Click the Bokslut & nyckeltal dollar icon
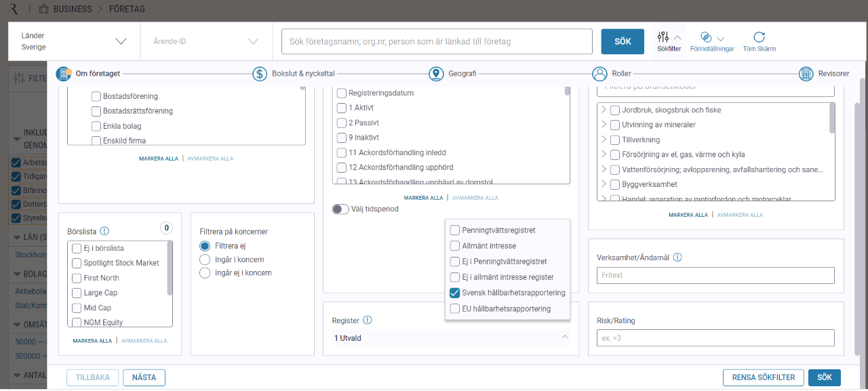 pos(260,74)
